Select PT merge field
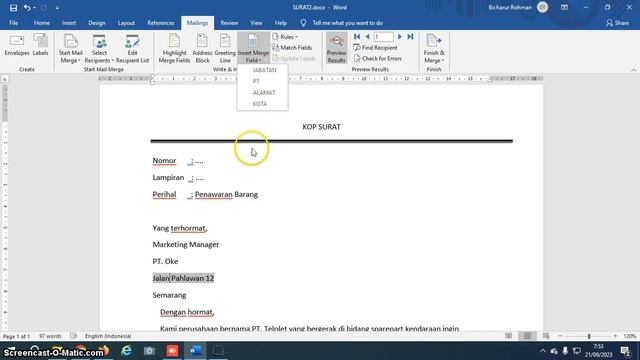 pos(262,81)
